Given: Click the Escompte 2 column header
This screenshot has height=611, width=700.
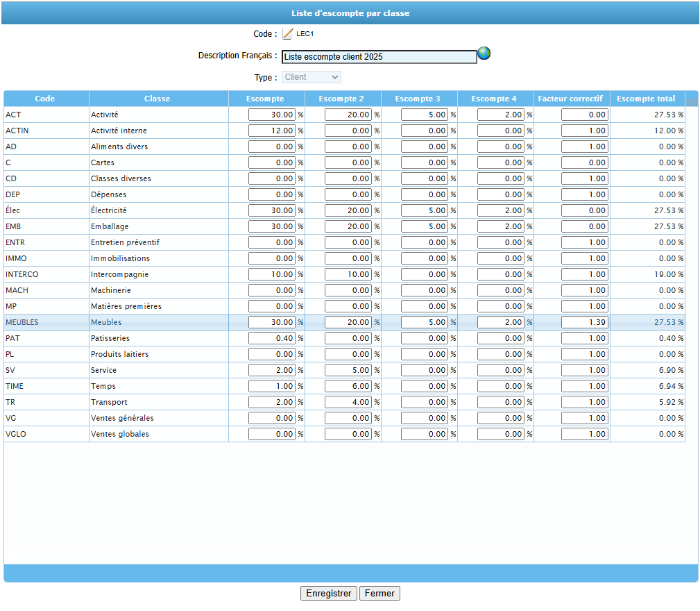Looking at the screenshot, I should point(343,99).
